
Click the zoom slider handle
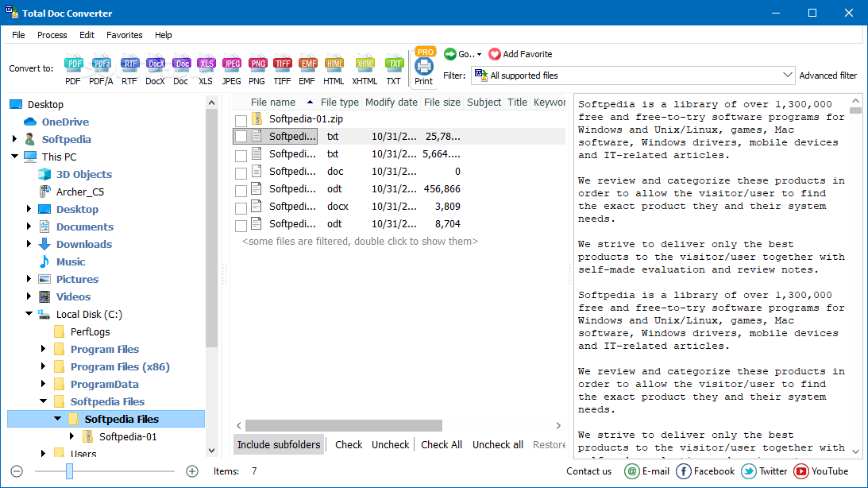69,471
